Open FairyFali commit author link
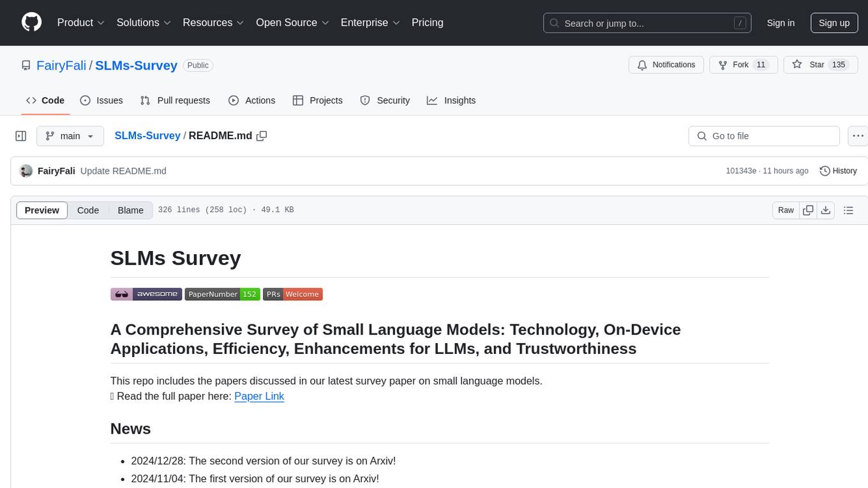 (56, 171)
